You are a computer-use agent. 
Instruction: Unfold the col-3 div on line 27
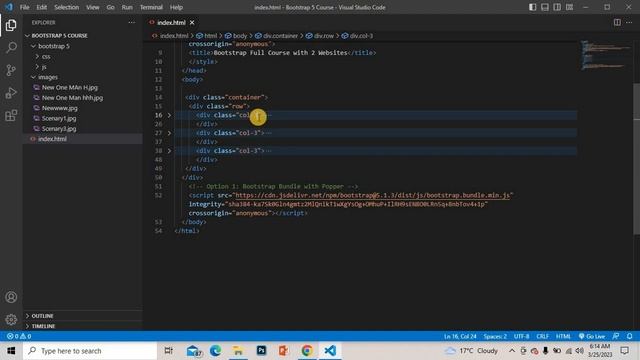pos(169,133)
